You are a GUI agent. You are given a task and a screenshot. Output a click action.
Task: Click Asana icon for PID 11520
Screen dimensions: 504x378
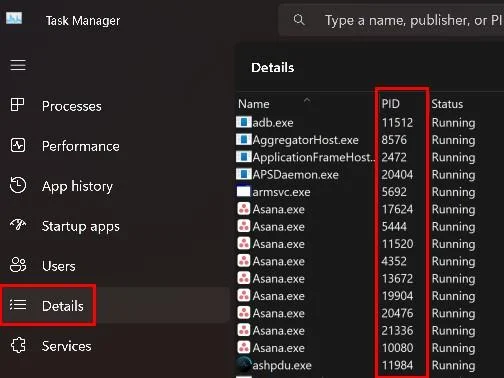244,243
